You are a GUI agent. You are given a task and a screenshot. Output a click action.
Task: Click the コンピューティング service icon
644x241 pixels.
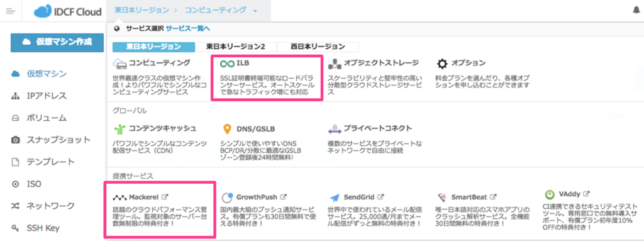(x=120, y=64)
